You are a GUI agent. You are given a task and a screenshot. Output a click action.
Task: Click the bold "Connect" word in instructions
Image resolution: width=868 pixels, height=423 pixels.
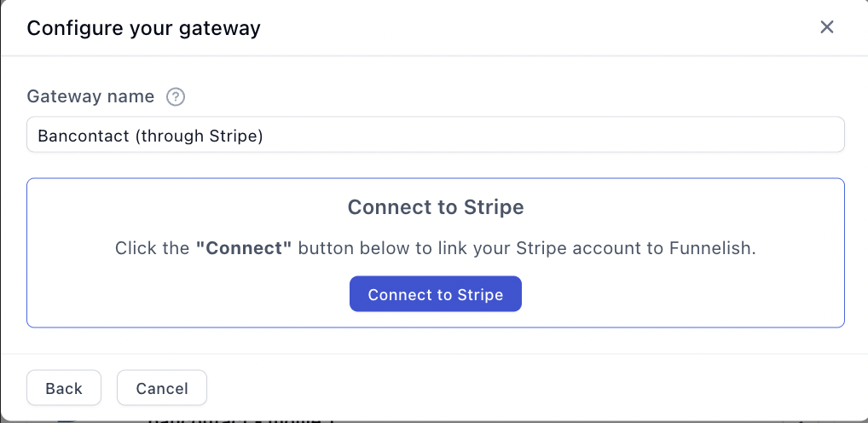point(244,249)
